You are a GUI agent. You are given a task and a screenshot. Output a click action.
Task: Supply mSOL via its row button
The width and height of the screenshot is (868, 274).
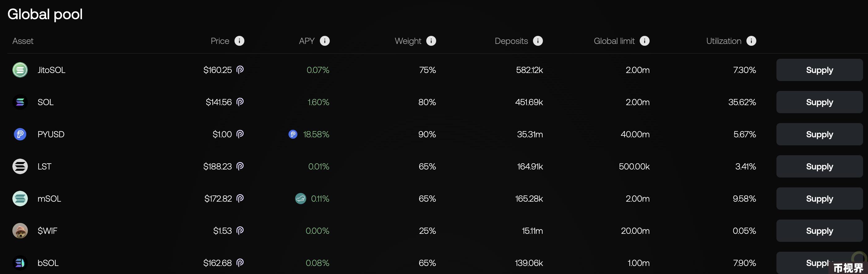[x=819, y=199]
